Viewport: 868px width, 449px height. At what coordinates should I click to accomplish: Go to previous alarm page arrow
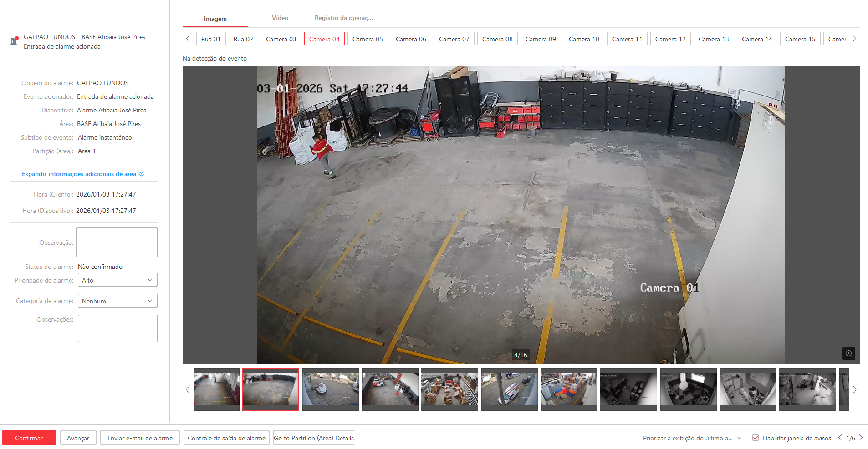[840, 438]
